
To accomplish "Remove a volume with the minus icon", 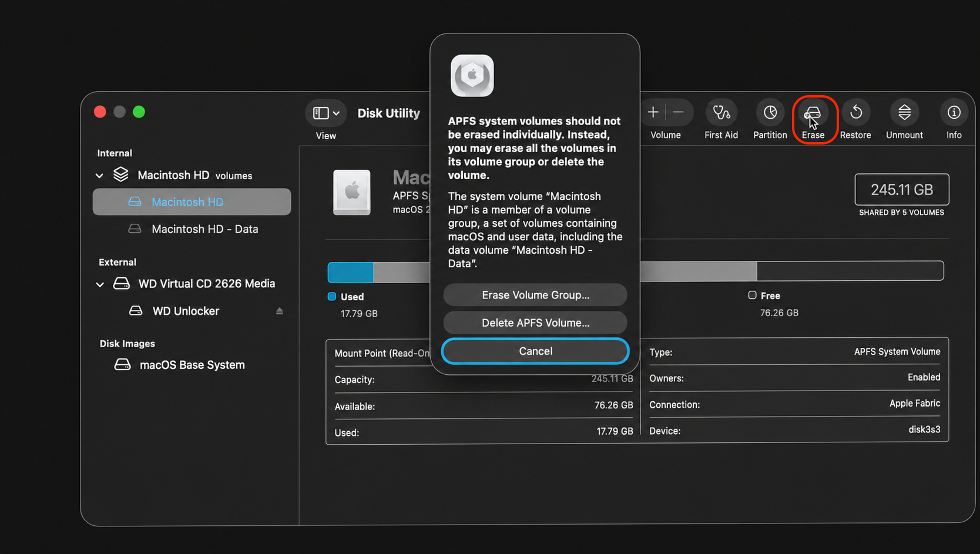I will coord(679,112).
